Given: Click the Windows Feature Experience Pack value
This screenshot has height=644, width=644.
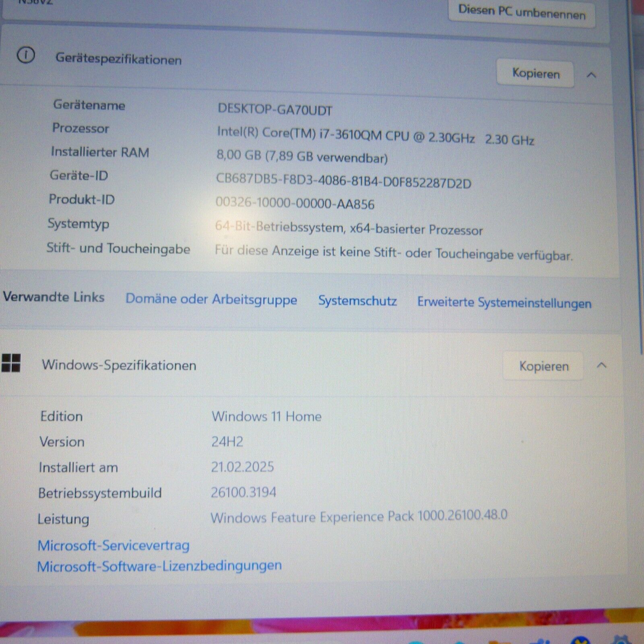Looking at the screenshot, I should click(x=359, y=517).
